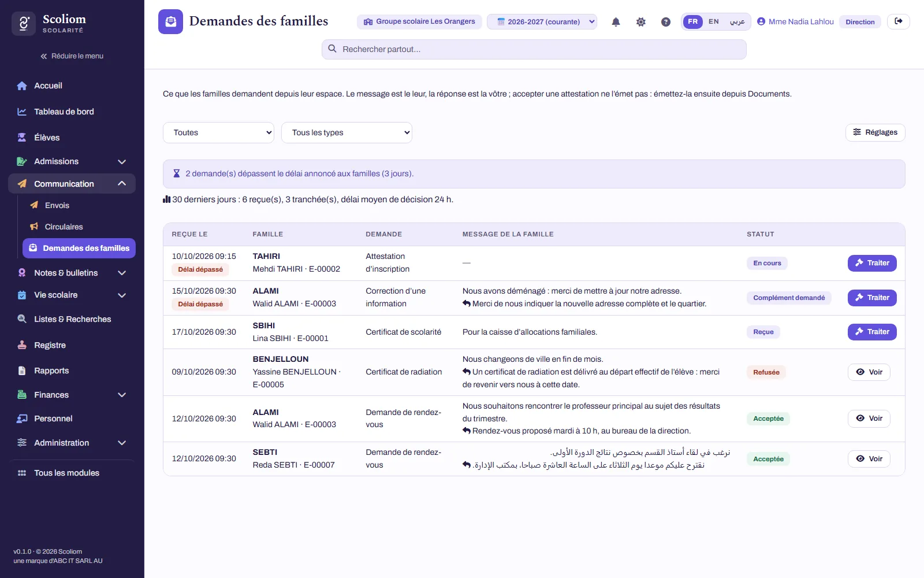Collapse the Communication menu

click(72, 184)
